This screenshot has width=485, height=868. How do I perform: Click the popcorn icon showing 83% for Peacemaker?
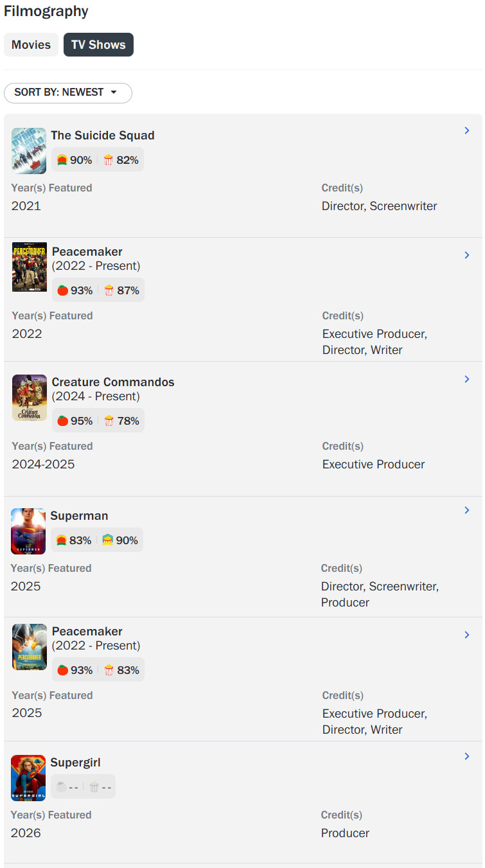click(x=109, y=670)
